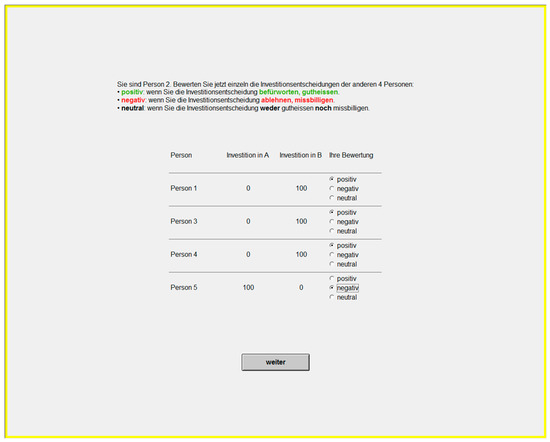This screenshot has height=442, width=550.
Task: Choose positiv for Person 3
Action: coord(331,212)
